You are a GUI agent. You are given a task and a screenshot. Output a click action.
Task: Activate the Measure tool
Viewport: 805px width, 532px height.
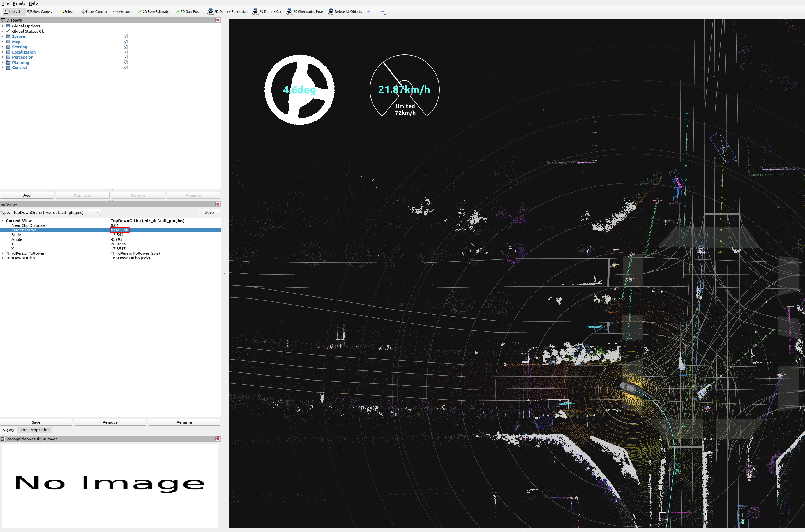[x=122, y=11]
